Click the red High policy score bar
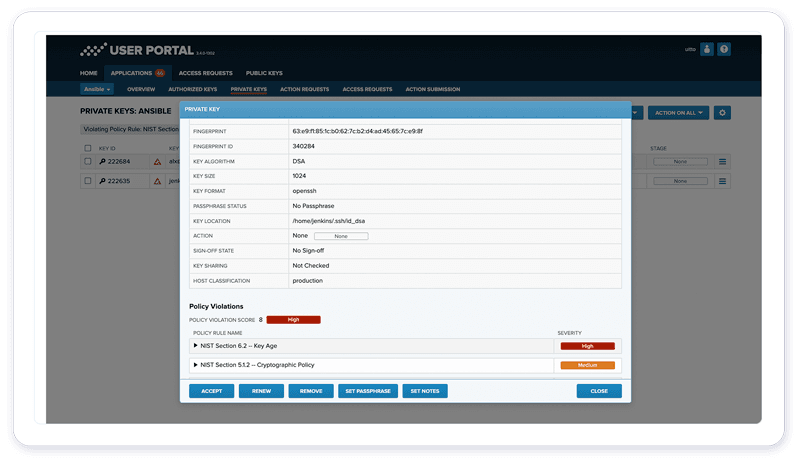This screenshot has width=800, height=463. (x=293, y=320)
